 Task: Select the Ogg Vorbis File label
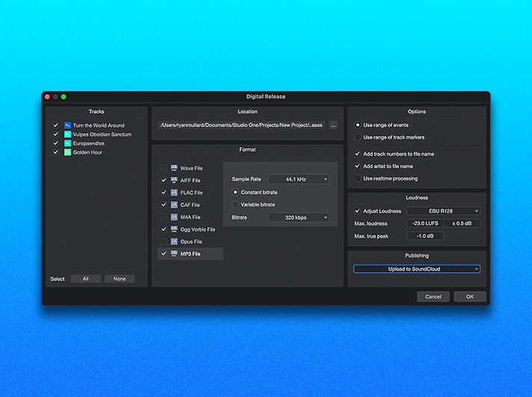point(198,230)
